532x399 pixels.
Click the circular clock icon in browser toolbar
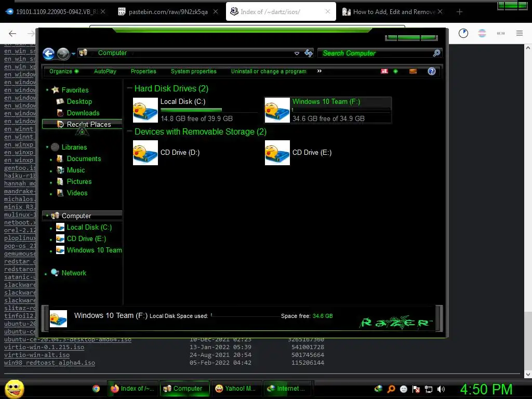[463, 33]
